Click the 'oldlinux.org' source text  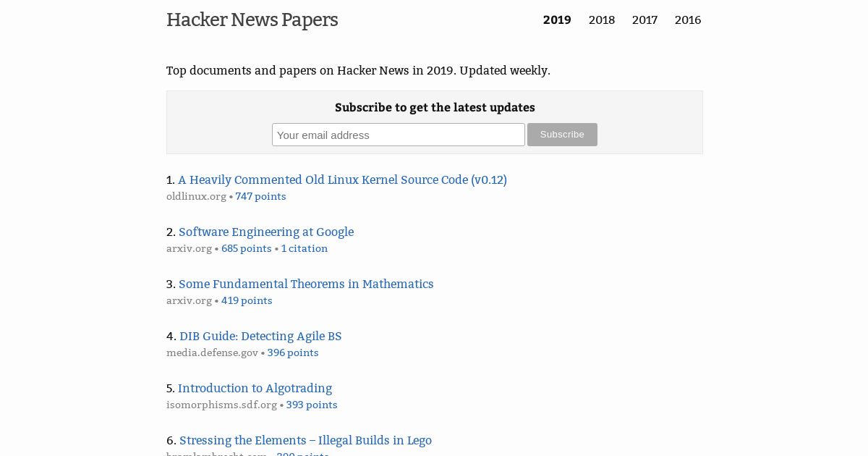(x=196, y=196)
